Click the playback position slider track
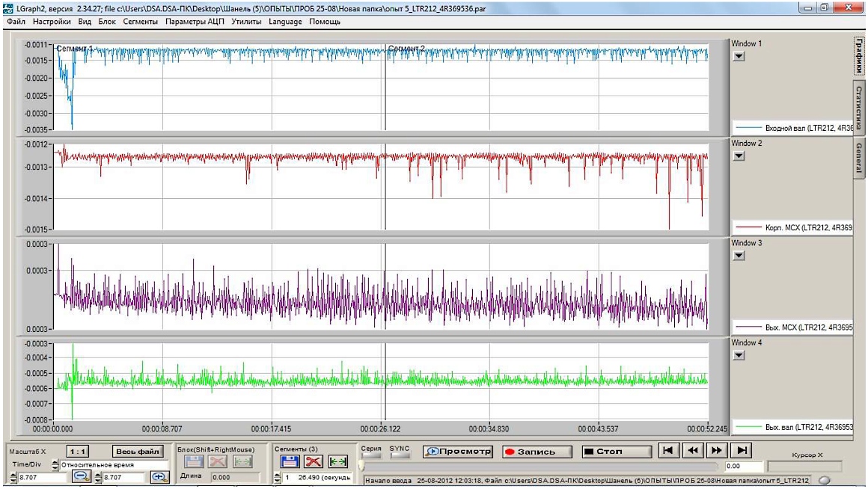Viewport: 868px width, 489px height. 539,466
